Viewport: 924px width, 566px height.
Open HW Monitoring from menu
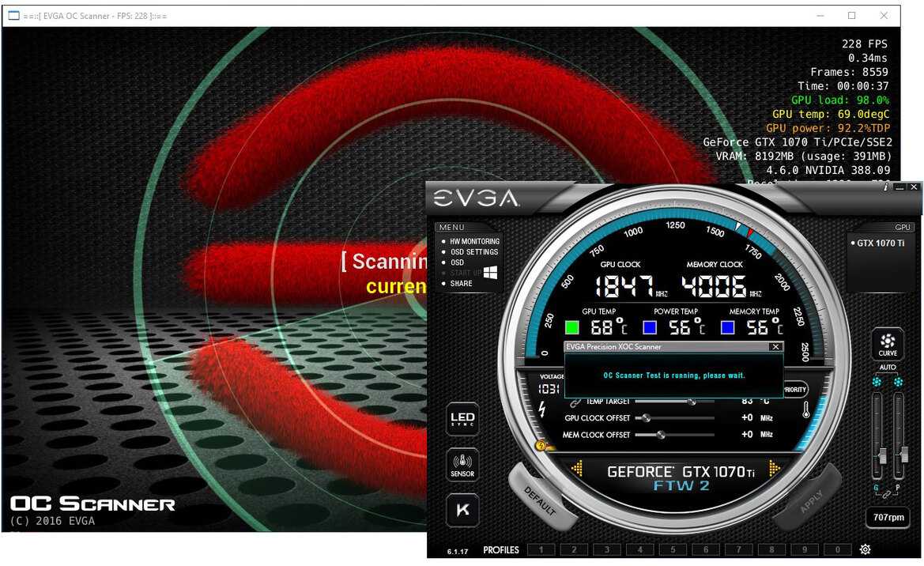pyautogui.click(x=474, y=242)
